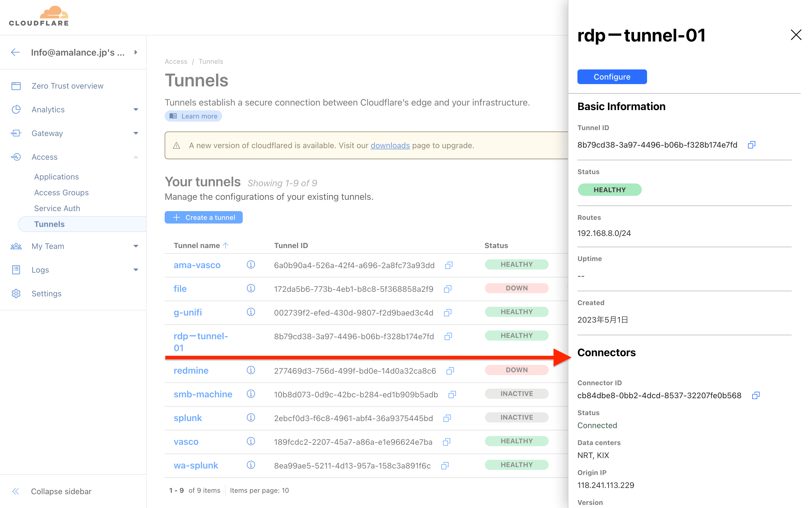
Task: Click the Analytics pie chart icon
Action: (x=16, y=110)
